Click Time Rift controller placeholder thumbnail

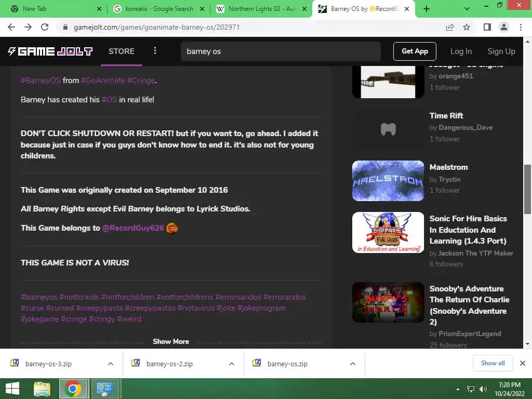point(388,129)
